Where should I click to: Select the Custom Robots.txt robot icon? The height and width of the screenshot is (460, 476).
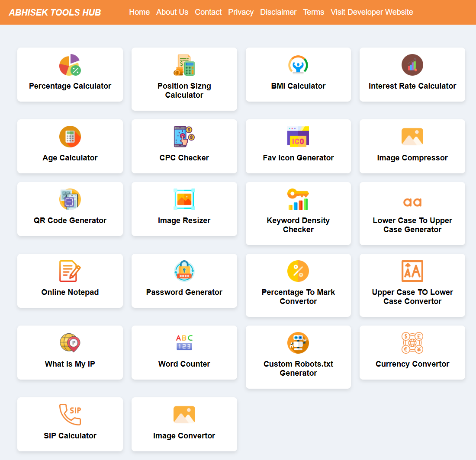click(298, 343)
